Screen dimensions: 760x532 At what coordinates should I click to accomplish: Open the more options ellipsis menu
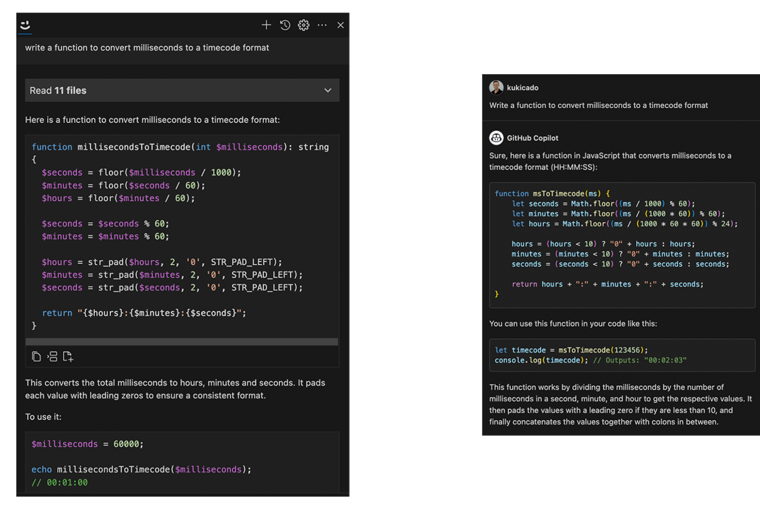pos(322,25)
